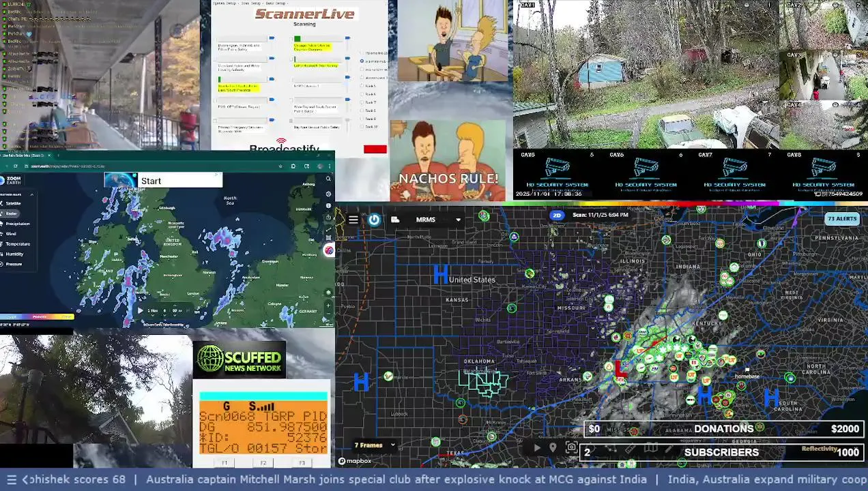Viewport: 868px width, 491px height.
Task: Click the Zoom Earth logo
Action: [12, 180]
